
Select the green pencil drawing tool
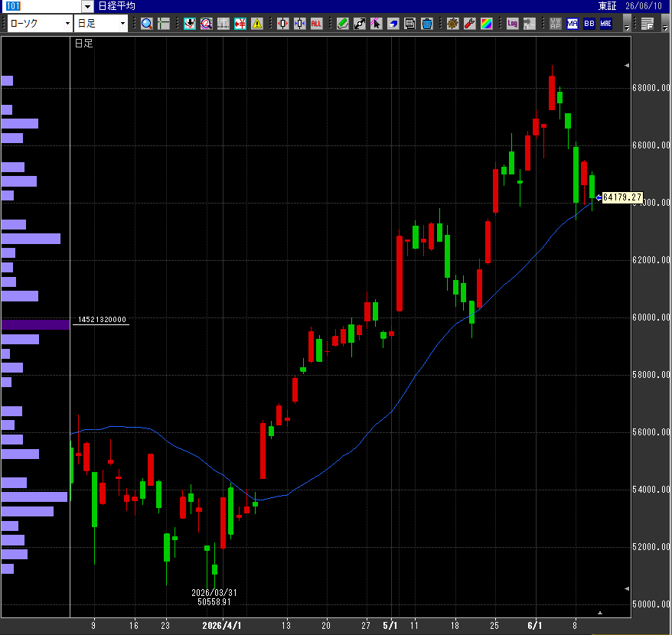(x=342, y=24)
